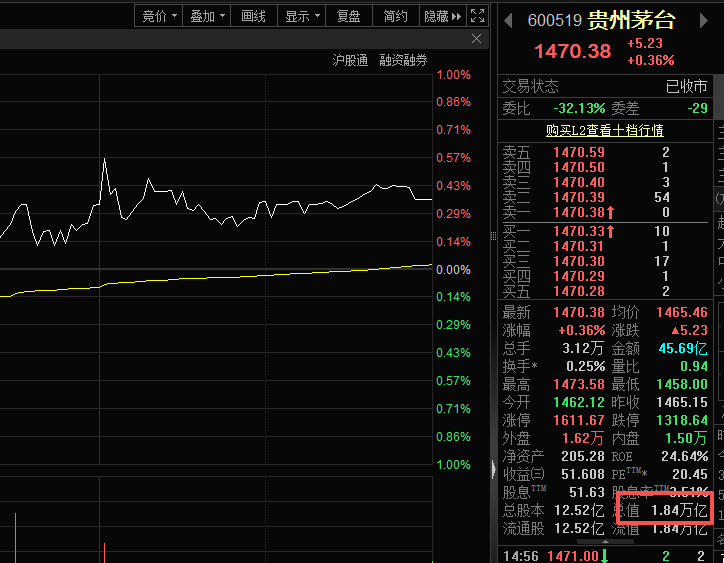Image resolution: width=724 pixels, height=563 pixels.
Task: Click the 买一 bid price 1470.33
Action: [x=579, y=231]
